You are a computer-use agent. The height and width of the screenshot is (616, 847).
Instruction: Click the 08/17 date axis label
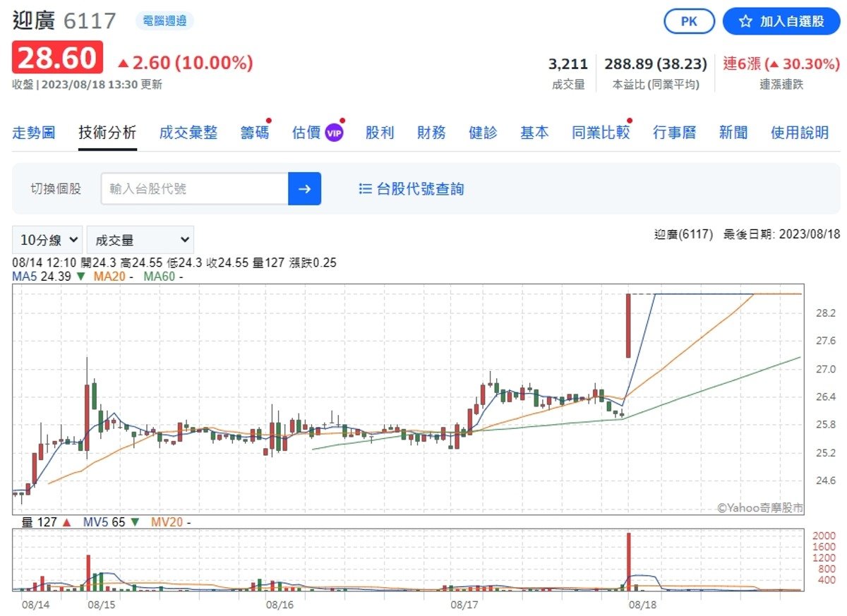click(x=464, y=605)
